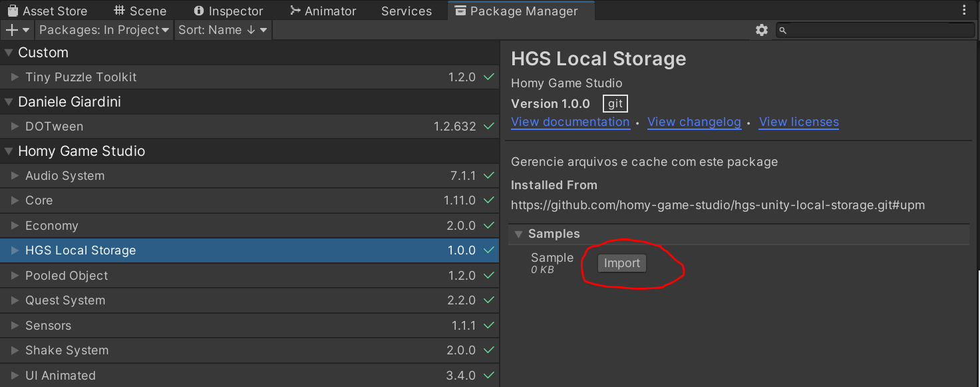
Task: Select the Shake System package
Action: click(x=249, y=350)
